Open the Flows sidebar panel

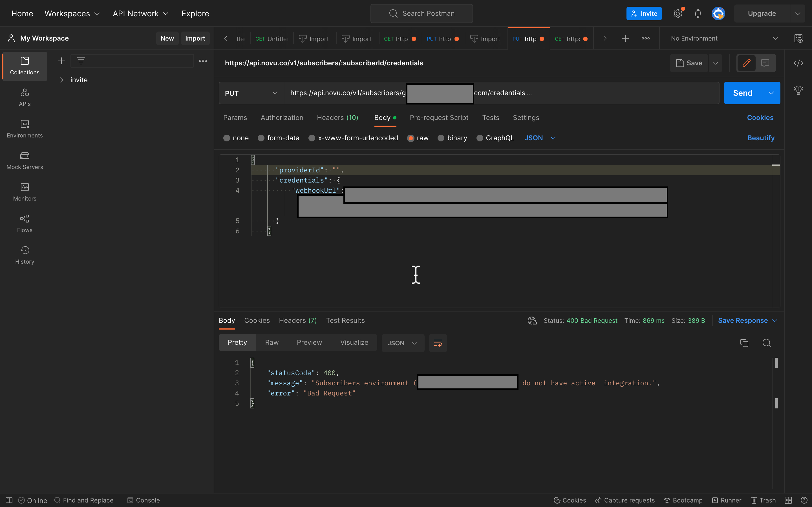(x=25, y=223)
